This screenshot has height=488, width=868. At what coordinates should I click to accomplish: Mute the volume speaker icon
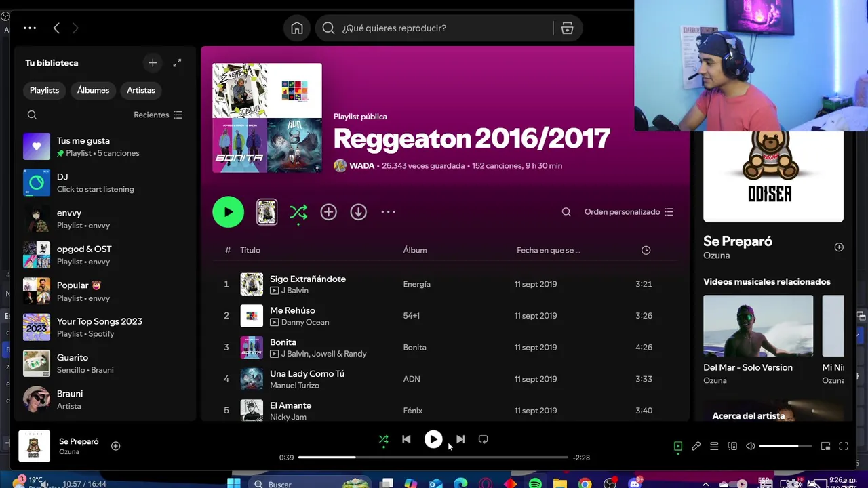(x=751, y=446)
